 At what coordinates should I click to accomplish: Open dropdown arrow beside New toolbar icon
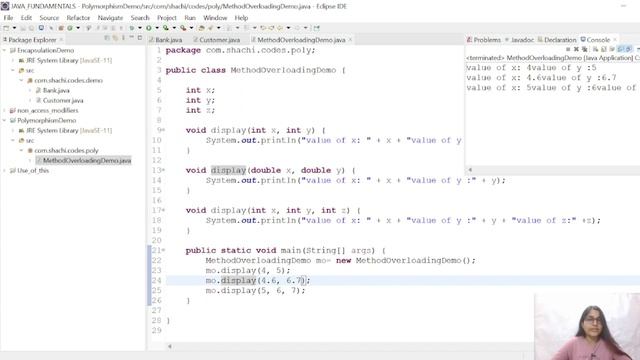point(14,28)
